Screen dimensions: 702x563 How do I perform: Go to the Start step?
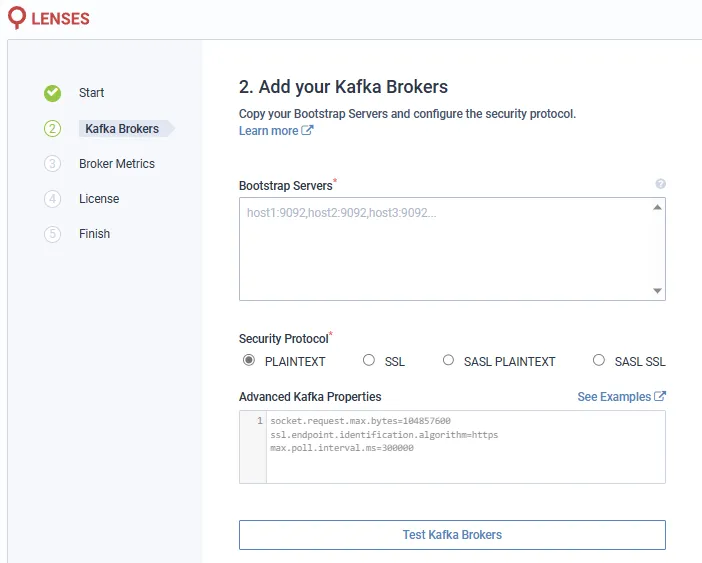point(91,93)
